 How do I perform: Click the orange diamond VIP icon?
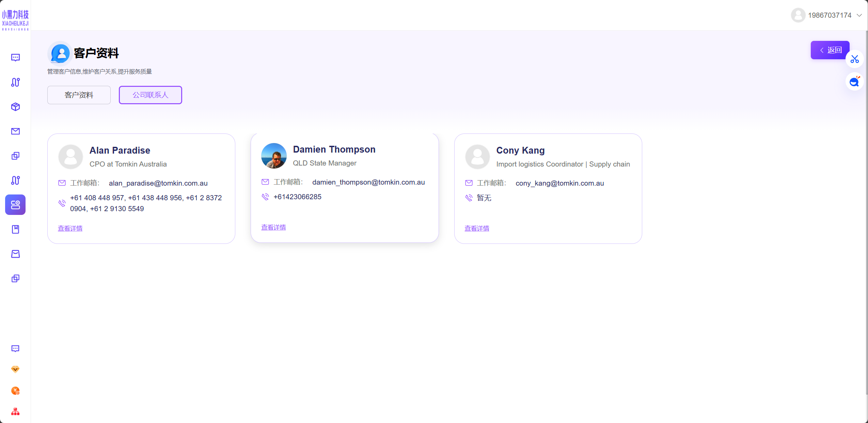click(x=15, y=369)
